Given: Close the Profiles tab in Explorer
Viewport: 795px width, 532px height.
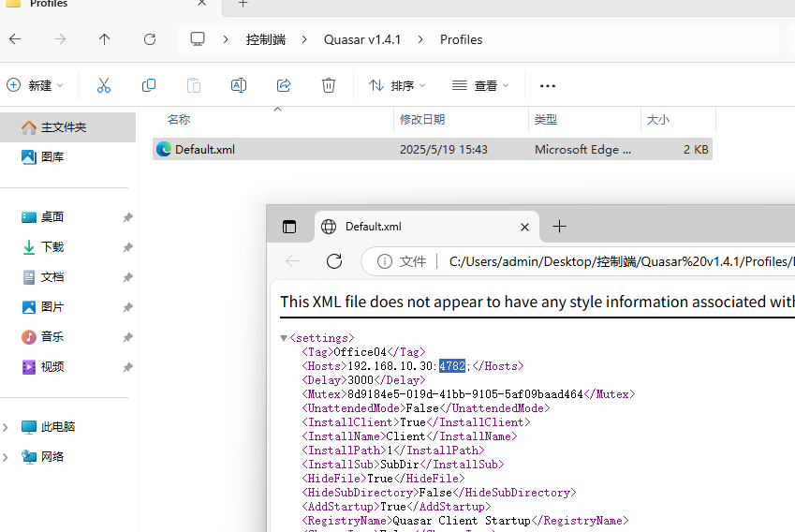Looking at the screenshot, I should pyautogui.click(x=201, y=3).
